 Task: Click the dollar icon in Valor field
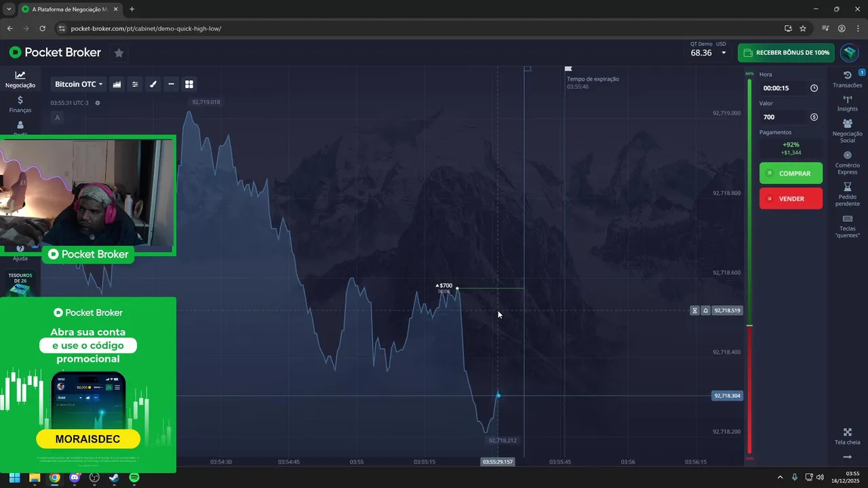[x=814, y=117]
